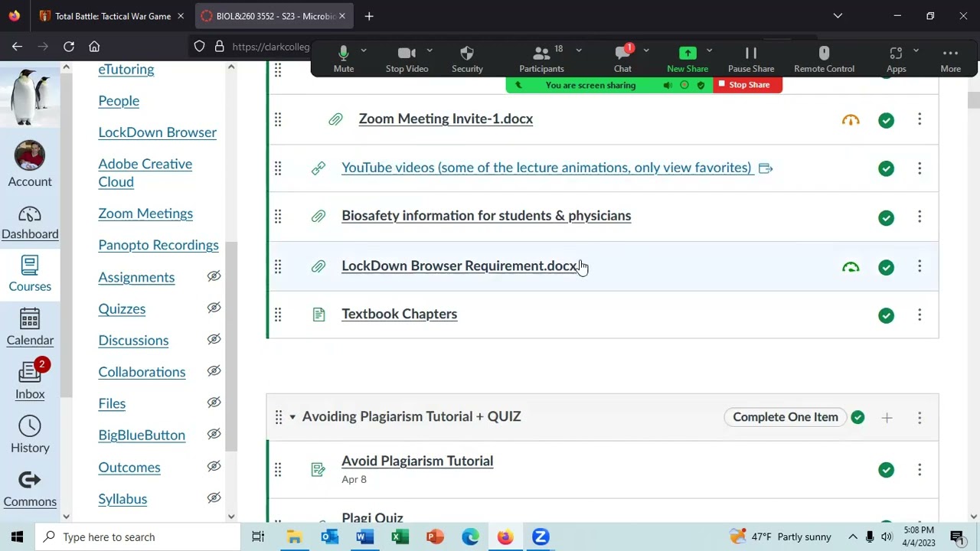Reload the browser page
The height and width of the screenshot is (551, 980).
(69, 47)
